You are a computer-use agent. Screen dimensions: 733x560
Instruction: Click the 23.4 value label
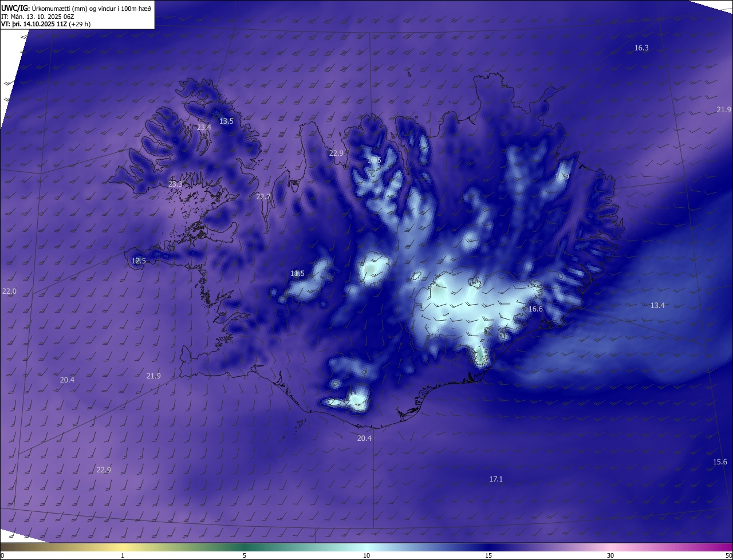[204, 127]
